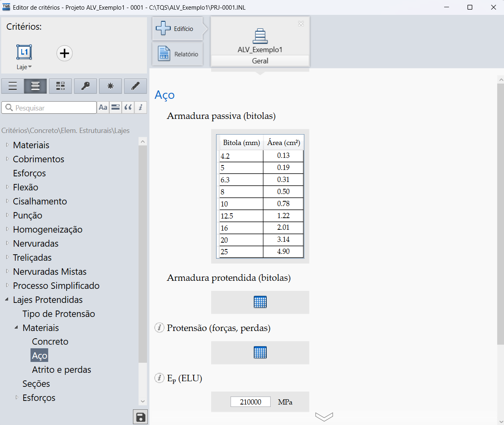Click the pen edit filter icon
This screenshot has height=425, width=504.
coord(135,86)
